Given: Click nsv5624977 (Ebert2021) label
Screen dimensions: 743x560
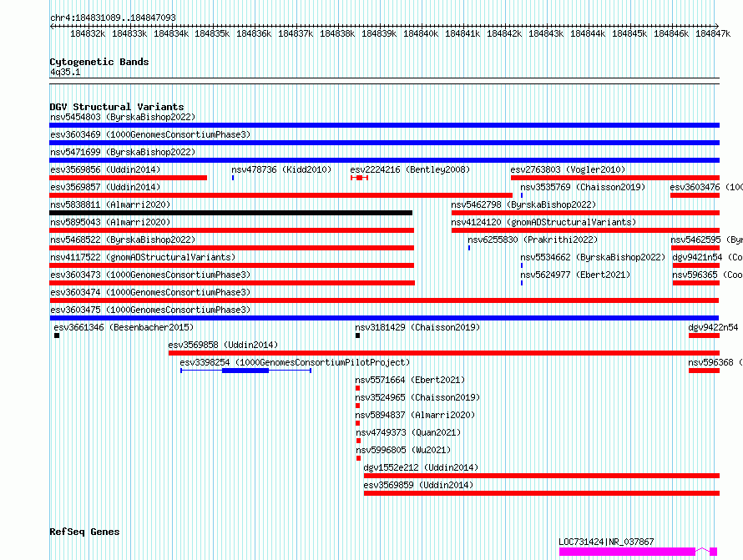Looking at the screenshot, I should pyautogui.click(x=575, y=275).
